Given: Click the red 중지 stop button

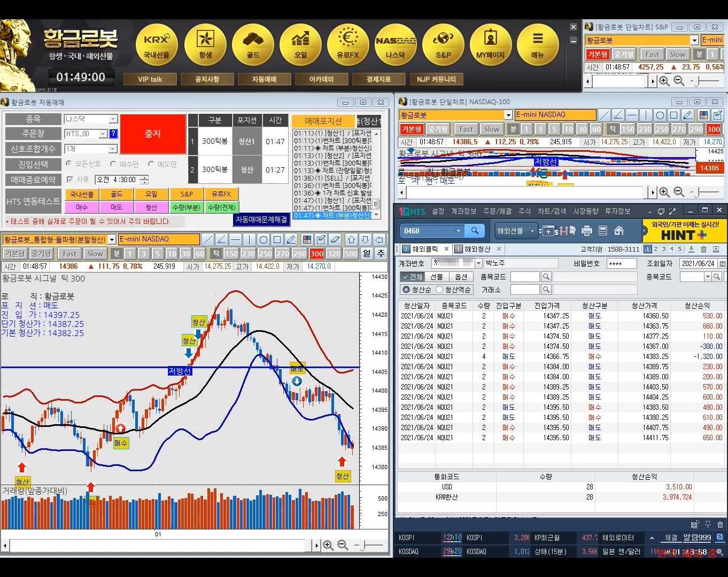Looking at the screenshot, I should pyautogui.click(x=152, y=134).
